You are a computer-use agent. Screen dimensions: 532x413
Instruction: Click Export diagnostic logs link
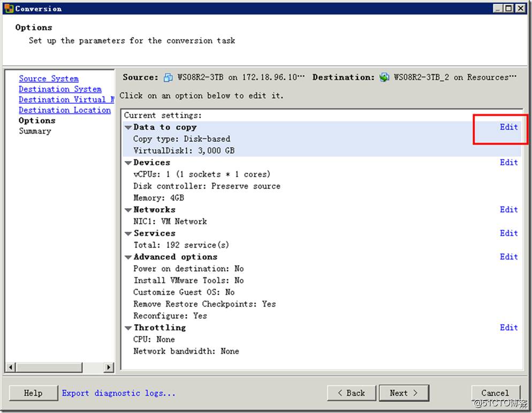click(x=118, y=393)
